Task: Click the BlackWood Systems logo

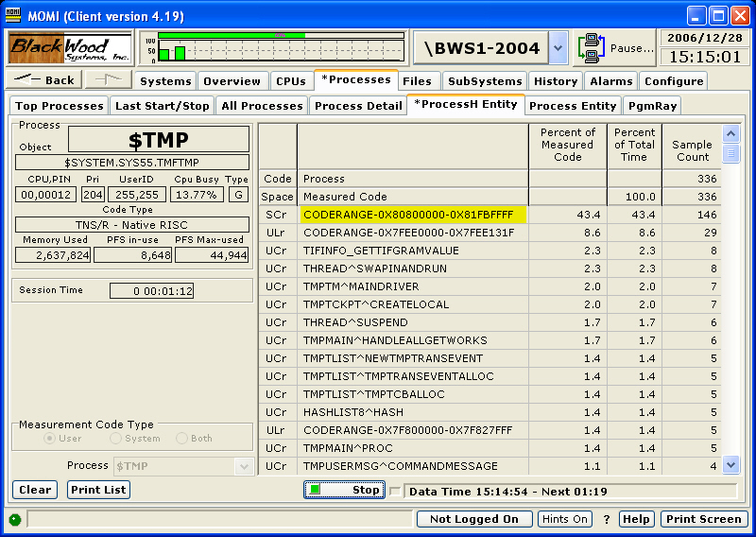Action: pos(70,48)
